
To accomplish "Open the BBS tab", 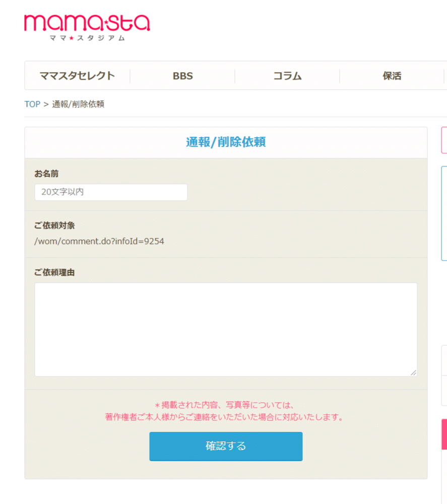I will tap(182, 76).
